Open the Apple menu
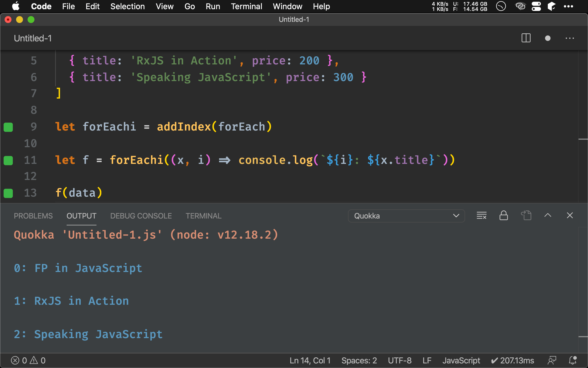The width and height of the screenshot is (588, 368). pyautogui.click(x=16, y=6)
